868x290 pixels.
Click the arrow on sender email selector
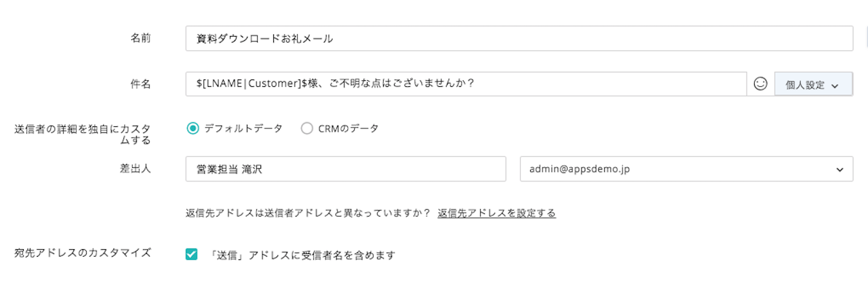point(840,170)
